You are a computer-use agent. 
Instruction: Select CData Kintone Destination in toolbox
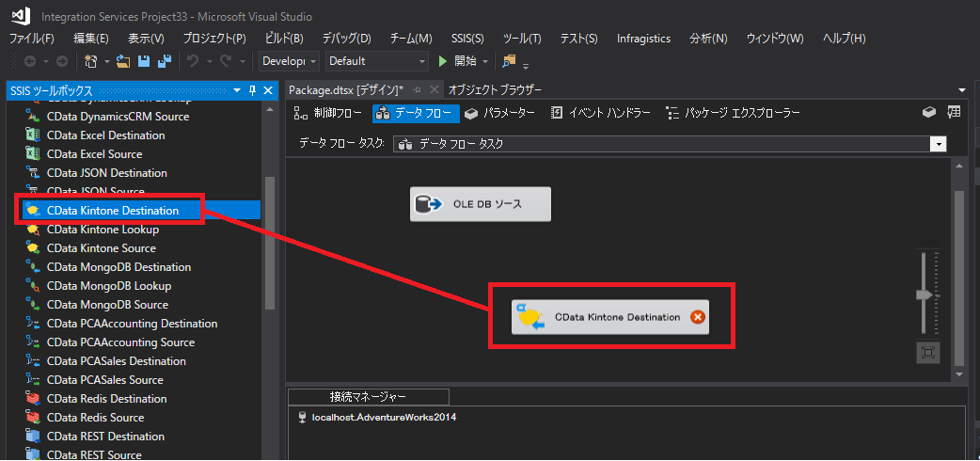[140, 211]
